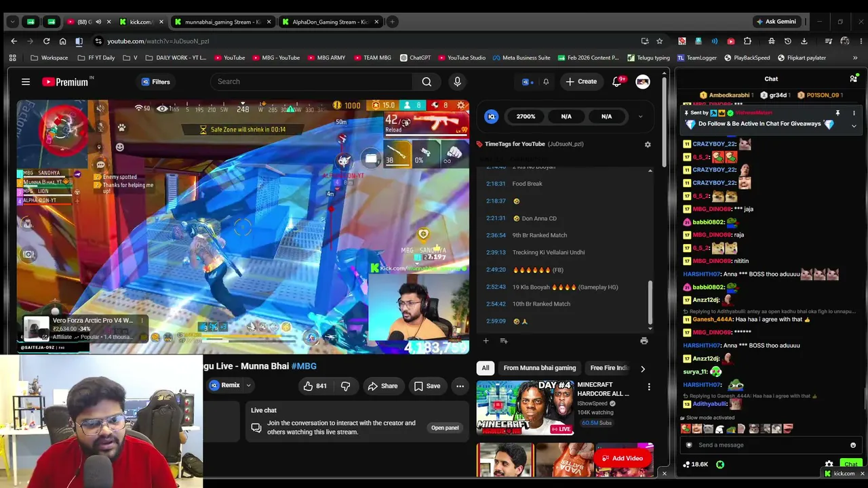Click the Create button
Image resolution: width=868 pixels, height=488 pixels.
tap(581, 82)
